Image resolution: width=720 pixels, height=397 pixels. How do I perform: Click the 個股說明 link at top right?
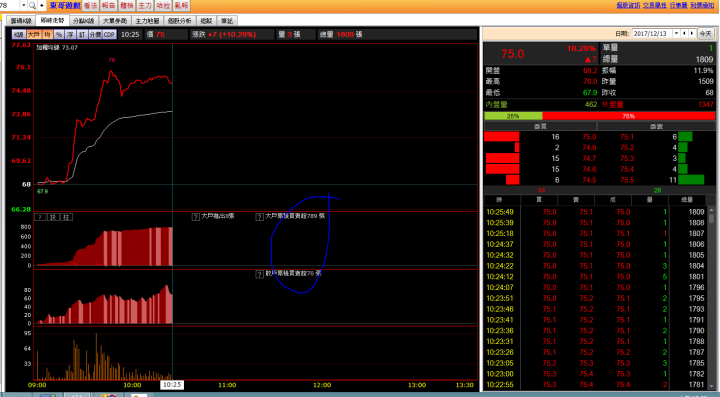click(628, 5)
